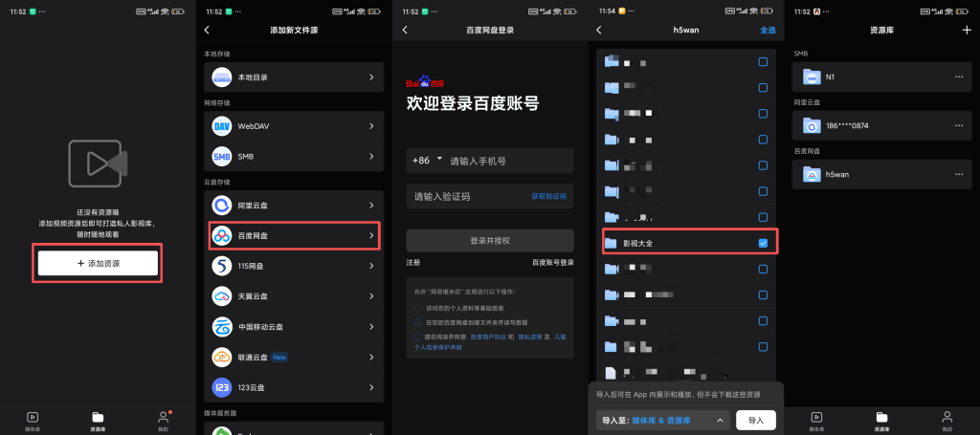Open more options for N1
980x435 pixels.
click(x=959, y=76)
